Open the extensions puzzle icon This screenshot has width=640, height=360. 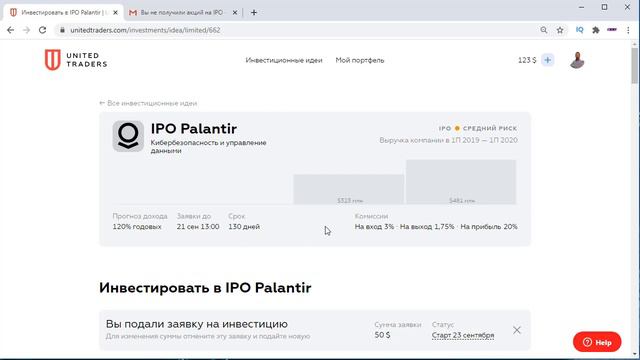596,30
